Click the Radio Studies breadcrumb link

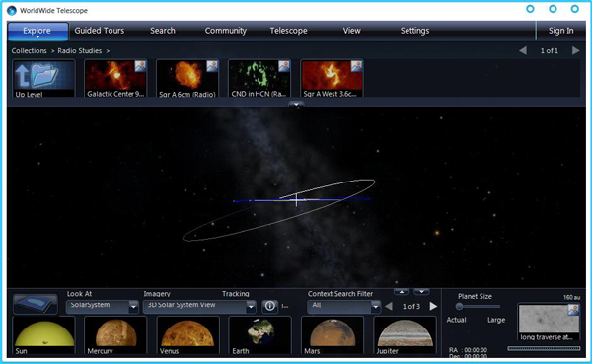(x=80, y=51)
